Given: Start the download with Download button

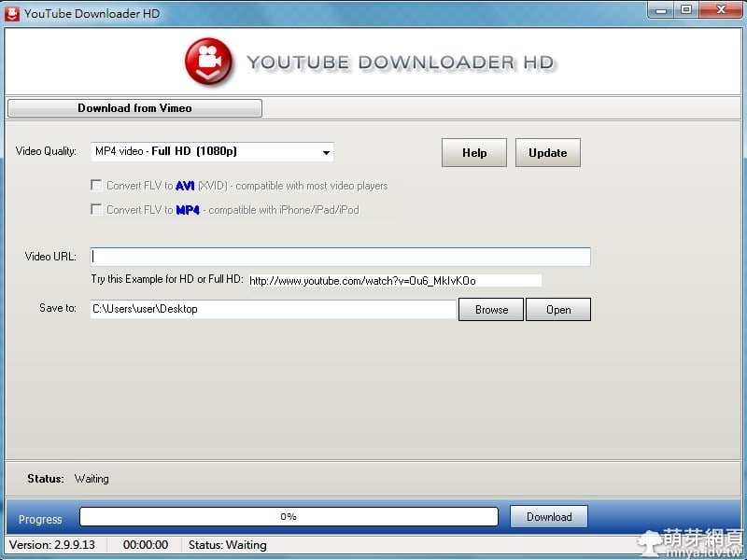Looking at the screenshot, I should click(549, 517).
